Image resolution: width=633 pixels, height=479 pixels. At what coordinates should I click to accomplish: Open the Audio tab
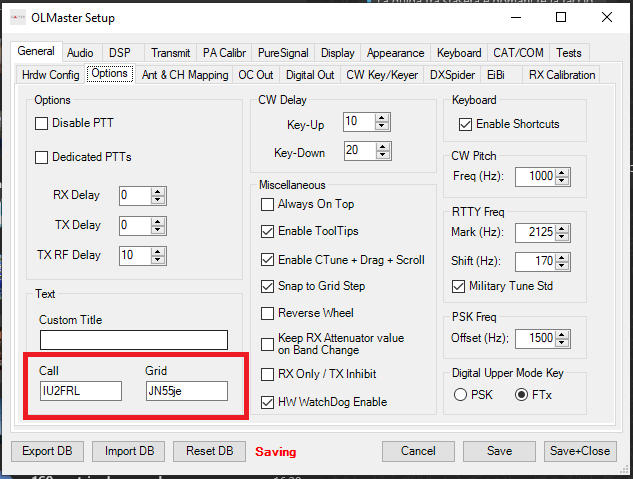click(x=80, y=53)
